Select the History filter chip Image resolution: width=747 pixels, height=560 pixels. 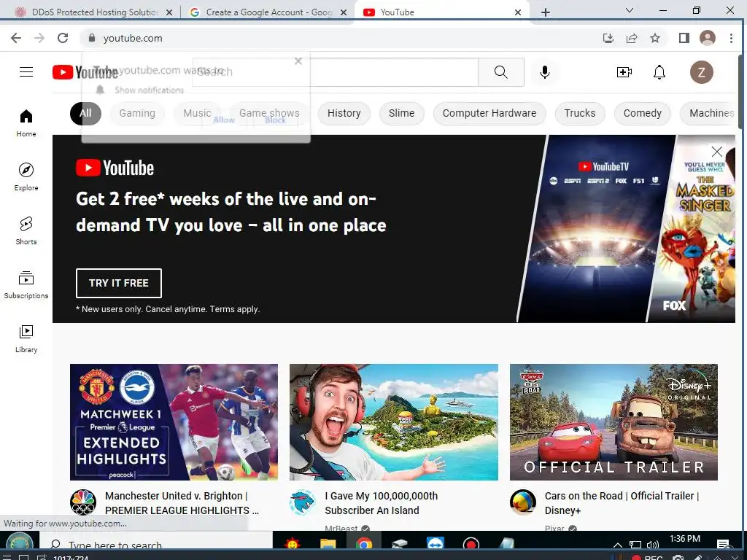tap(344, 113)
